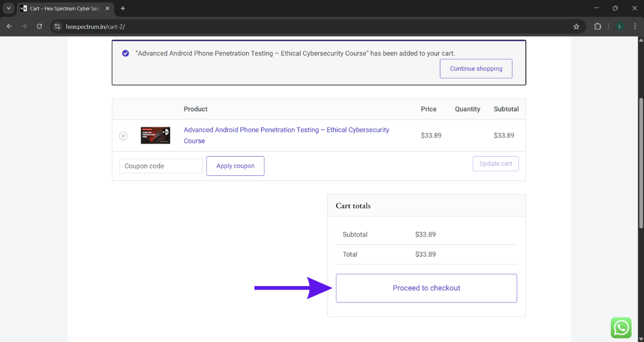Click the Update cart button

(x=496, y=163)
